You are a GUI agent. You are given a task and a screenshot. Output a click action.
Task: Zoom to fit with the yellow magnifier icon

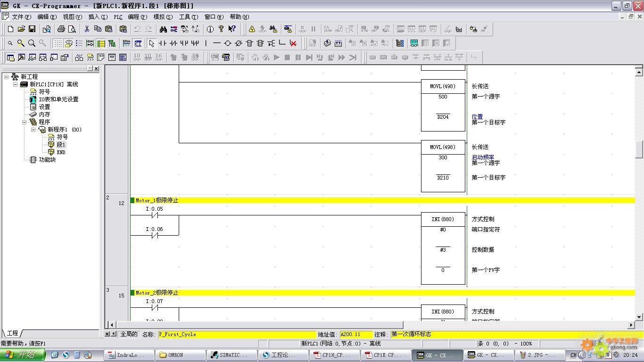click(21, 43)
